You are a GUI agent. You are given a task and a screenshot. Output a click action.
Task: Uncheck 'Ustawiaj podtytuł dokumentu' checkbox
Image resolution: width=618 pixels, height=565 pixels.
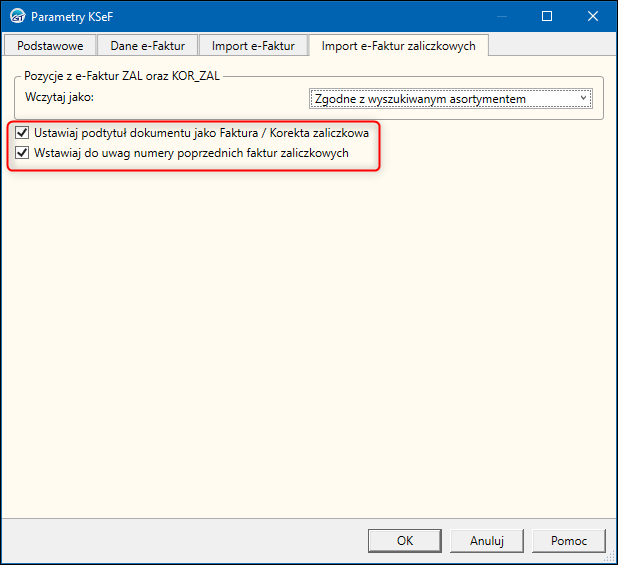(x=23, y=132)
